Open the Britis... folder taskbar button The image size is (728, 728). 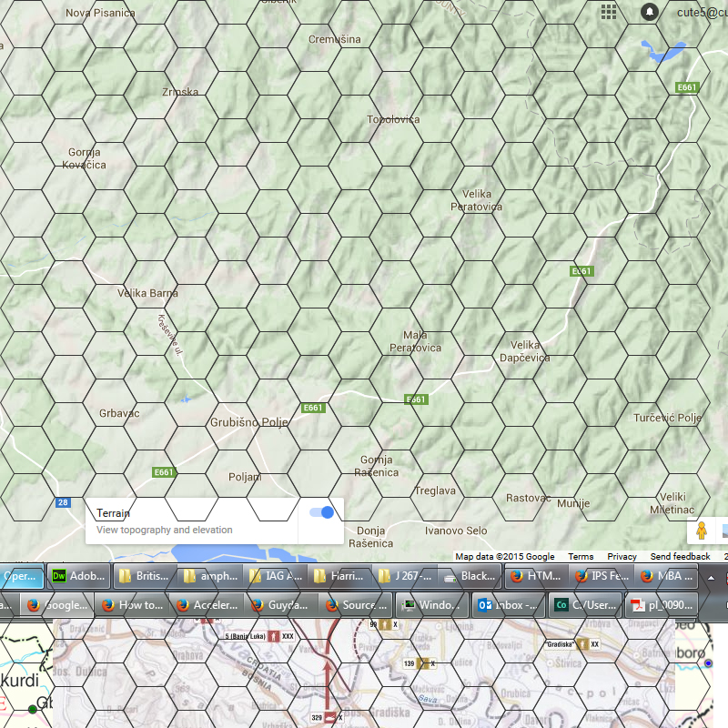tap(144, 576)
